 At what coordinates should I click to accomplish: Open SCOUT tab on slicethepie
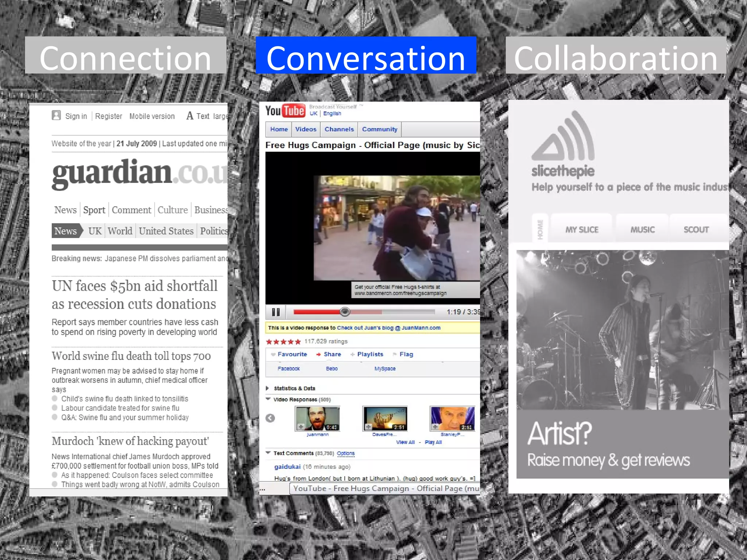tap(696, 230)
